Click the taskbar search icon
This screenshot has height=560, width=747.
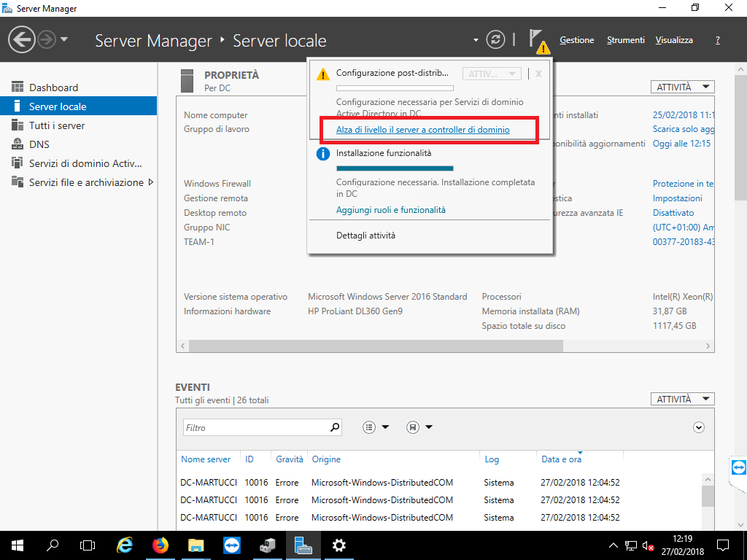[53, 545]
